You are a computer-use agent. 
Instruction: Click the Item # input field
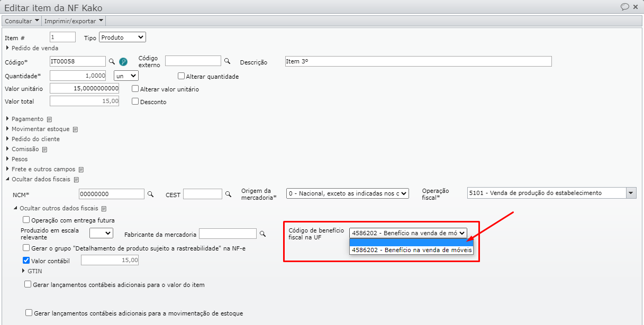tap(62, 37)
